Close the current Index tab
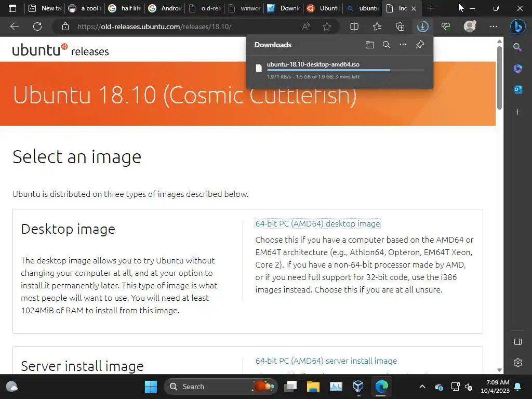The height and width of the screenshot is (399, 532). [x=414, y=8]
